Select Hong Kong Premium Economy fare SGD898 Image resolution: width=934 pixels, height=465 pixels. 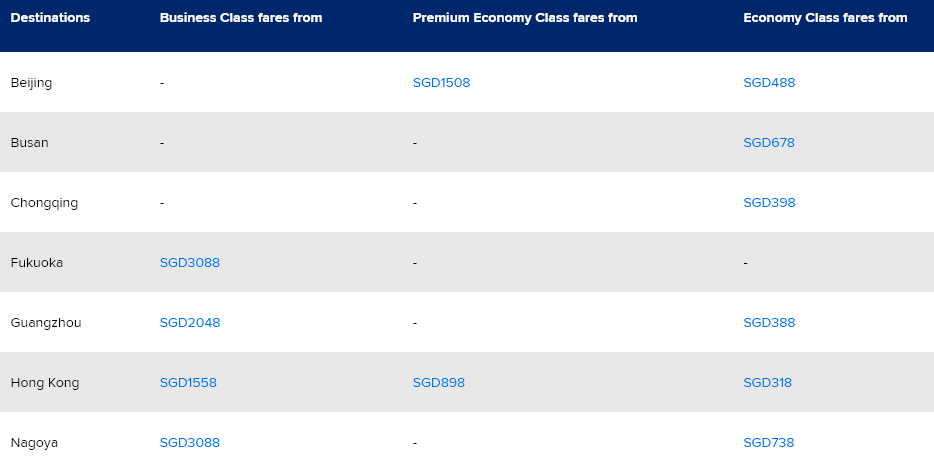(439, 383)
